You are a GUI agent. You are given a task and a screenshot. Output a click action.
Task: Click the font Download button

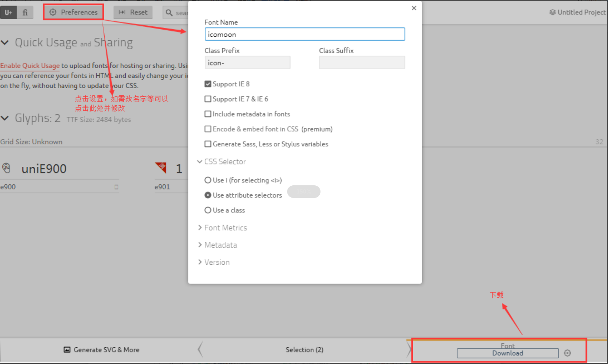pos(507,353)
